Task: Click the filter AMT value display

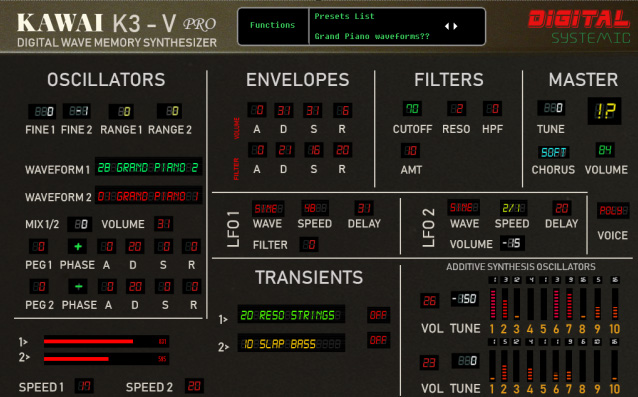Action: coord(410,151)
